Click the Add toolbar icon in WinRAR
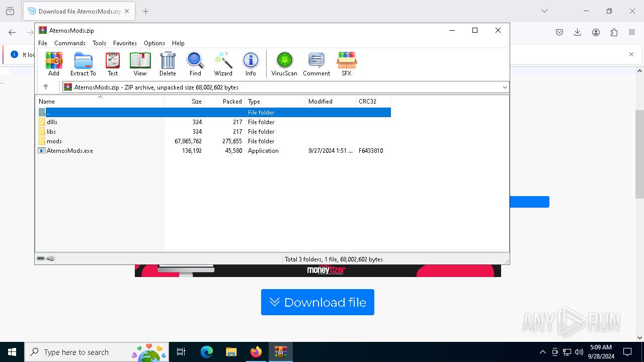This screenshot has width=644, height=362. 54,64
